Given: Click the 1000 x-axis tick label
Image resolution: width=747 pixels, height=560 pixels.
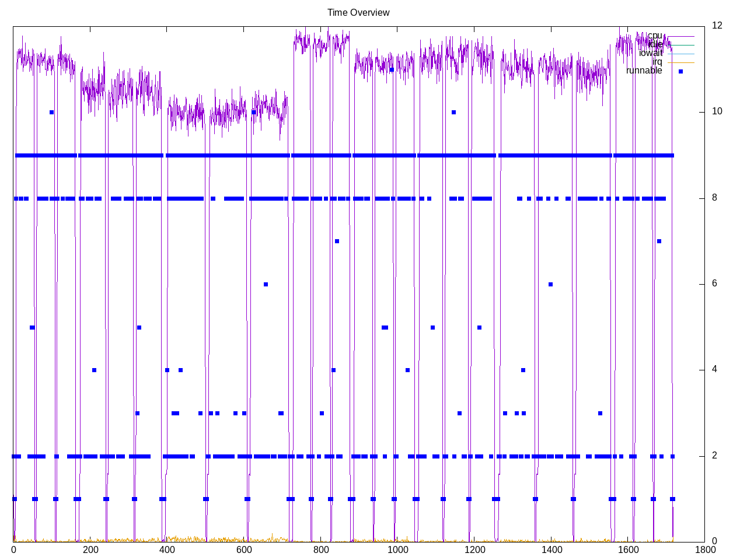Looking at the screenshot, I should coord(397,549).
